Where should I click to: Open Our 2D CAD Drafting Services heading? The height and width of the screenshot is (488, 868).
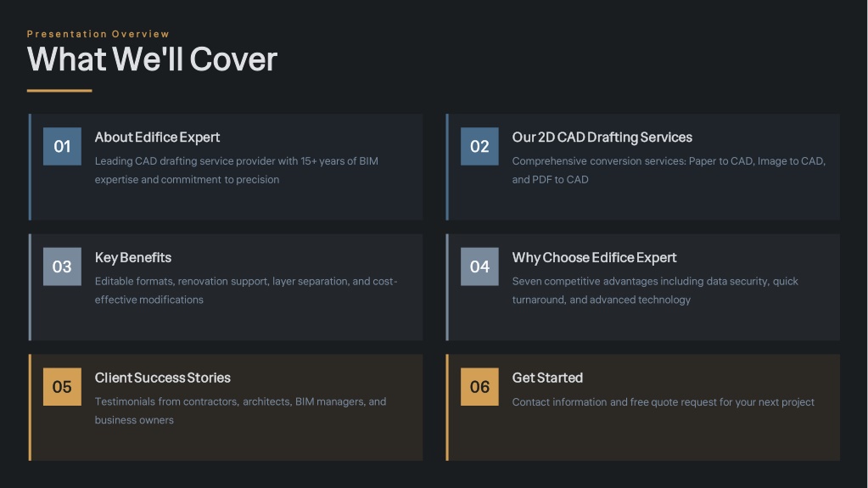tap(602, 137)
